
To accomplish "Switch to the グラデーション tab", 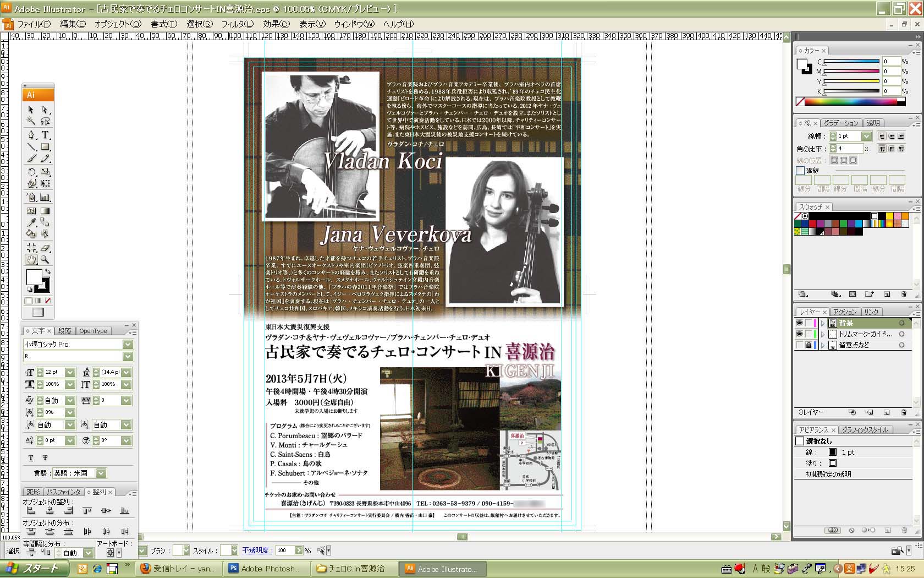I will 840,123.
